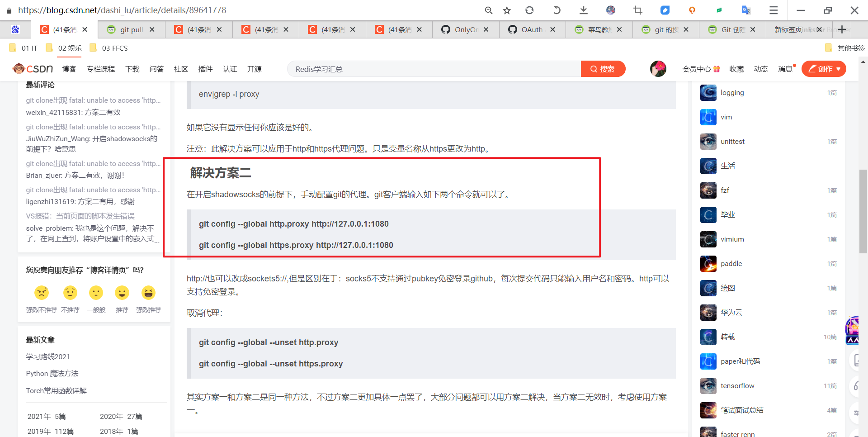Open the '01 IT' bookmark folder
The height and width of the screenshot is (437, 868).
(x=24, y=48)
